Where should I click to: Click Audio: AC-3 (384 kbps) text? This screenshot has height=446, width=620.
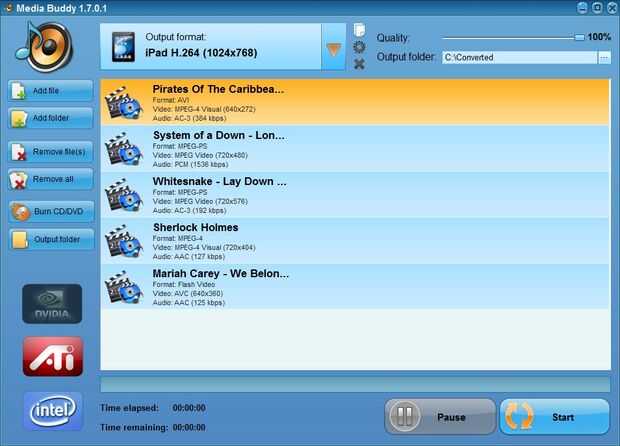click(189, 118)
